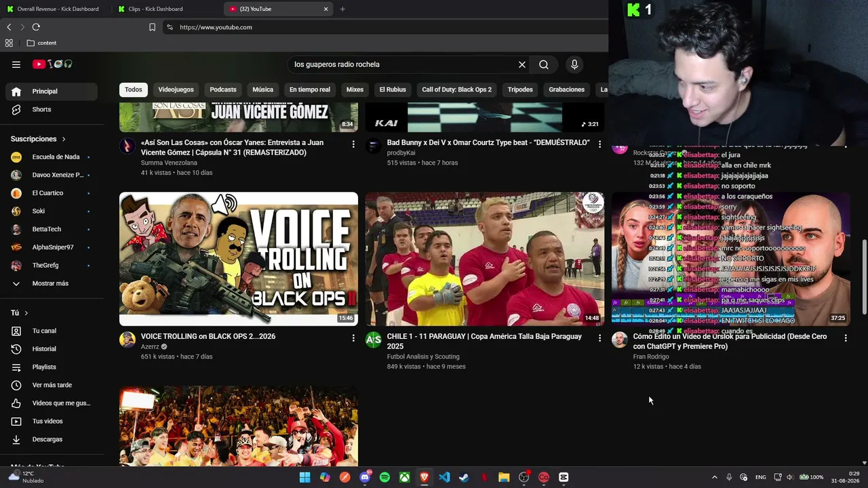Expand Mostrar más subscriptions
Screen dimensions: 868x488
[52, 283]
